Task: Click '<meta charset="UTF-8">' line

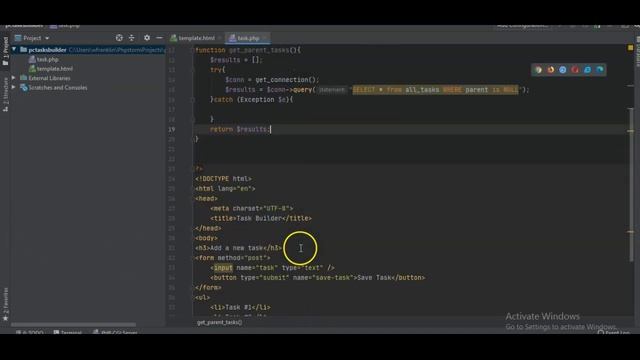Action: 252,209
